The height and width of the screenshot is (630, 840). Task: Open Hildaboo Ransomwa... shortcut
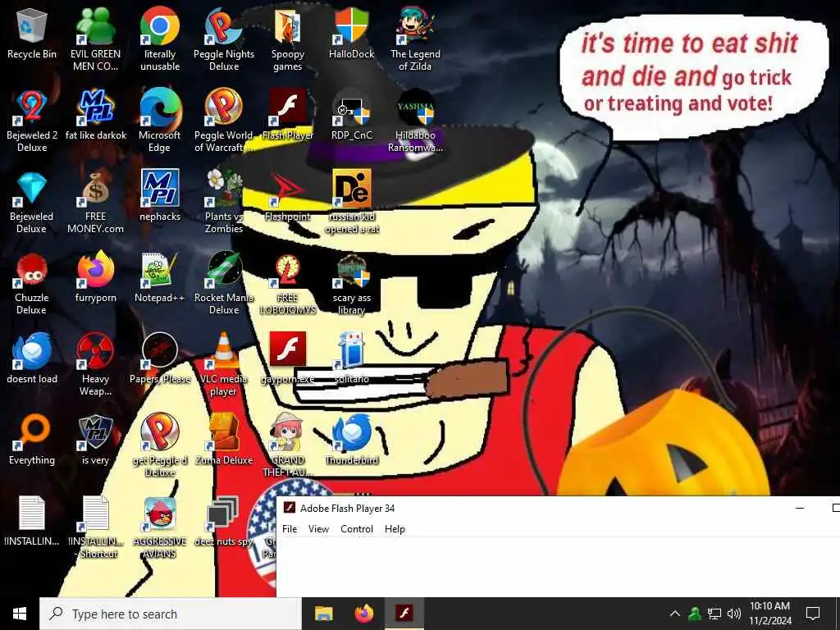point(415,120)
